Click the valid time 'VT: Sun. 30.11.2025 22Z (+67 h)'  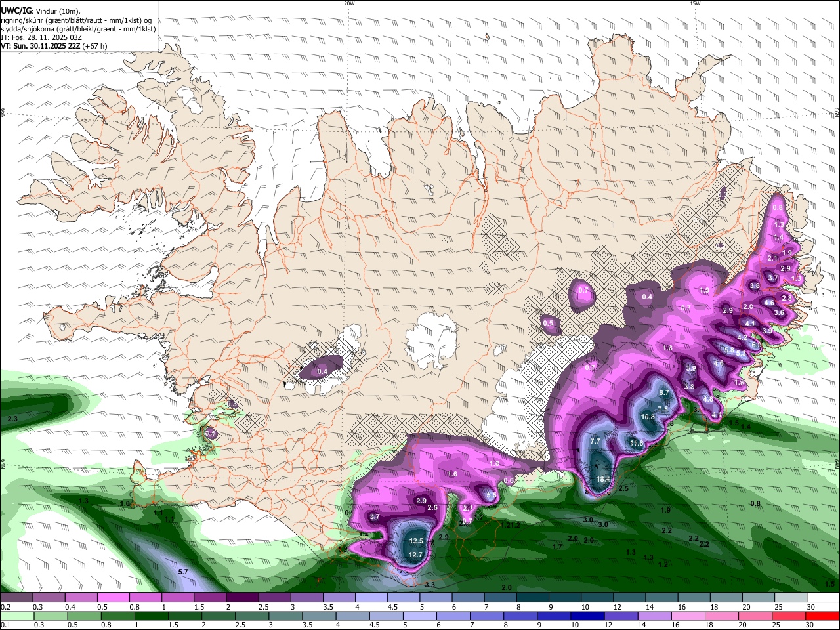point(54,46)
